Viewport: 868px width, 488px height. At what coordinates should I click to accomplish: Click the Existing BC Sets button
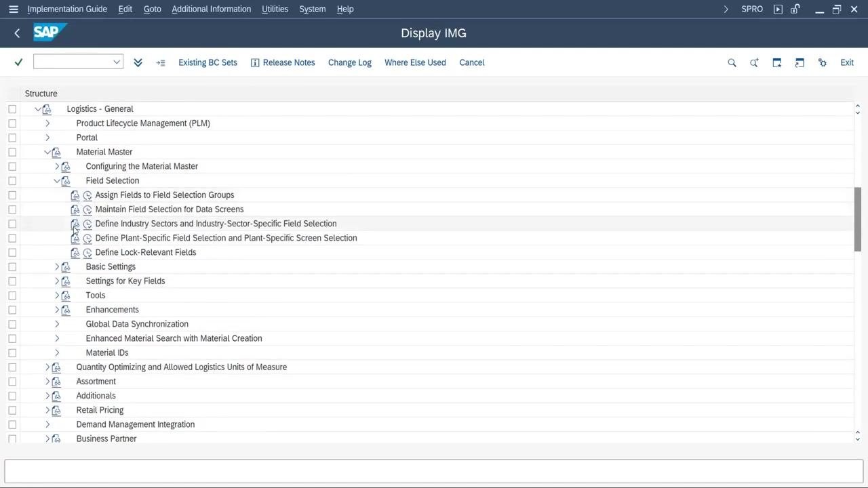click(208, 62)
